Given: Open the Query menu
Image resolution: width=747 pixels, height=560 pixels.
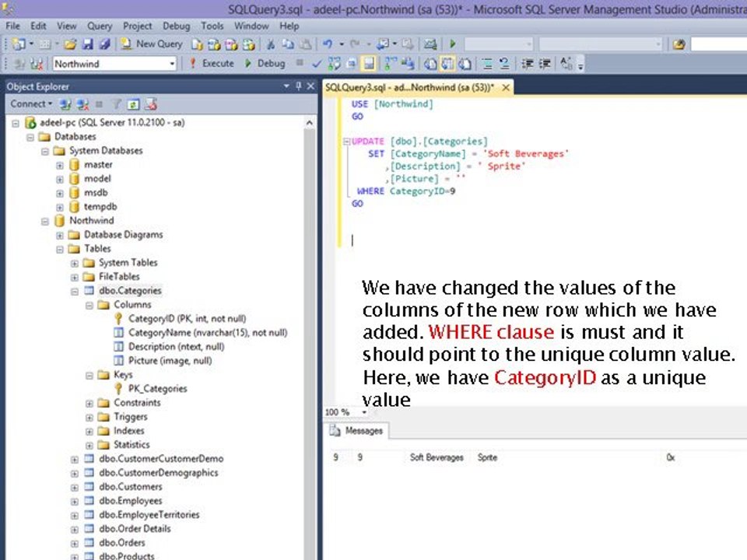Looking at the screenshot, I should [99, 26].
